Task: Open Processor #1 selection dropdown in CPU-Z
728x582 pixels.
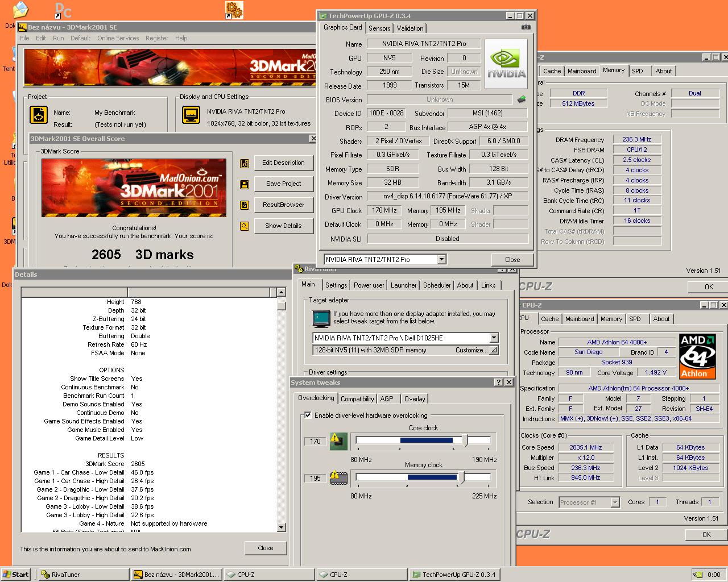Action: (615, 502)
